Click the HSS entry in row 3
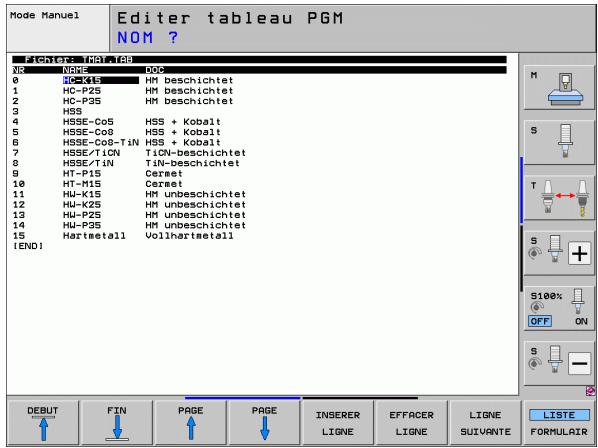The image size is (598, 448). 72,111
